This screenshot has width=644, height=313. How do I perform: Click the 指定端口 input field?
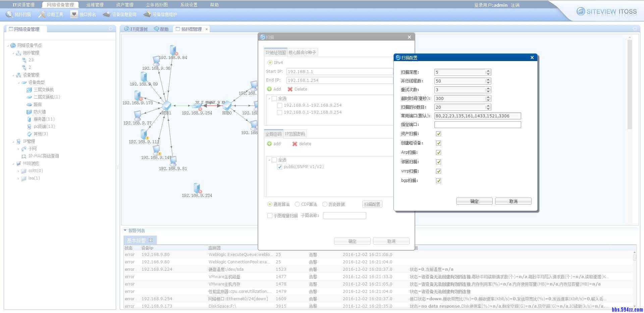point(477,125)
